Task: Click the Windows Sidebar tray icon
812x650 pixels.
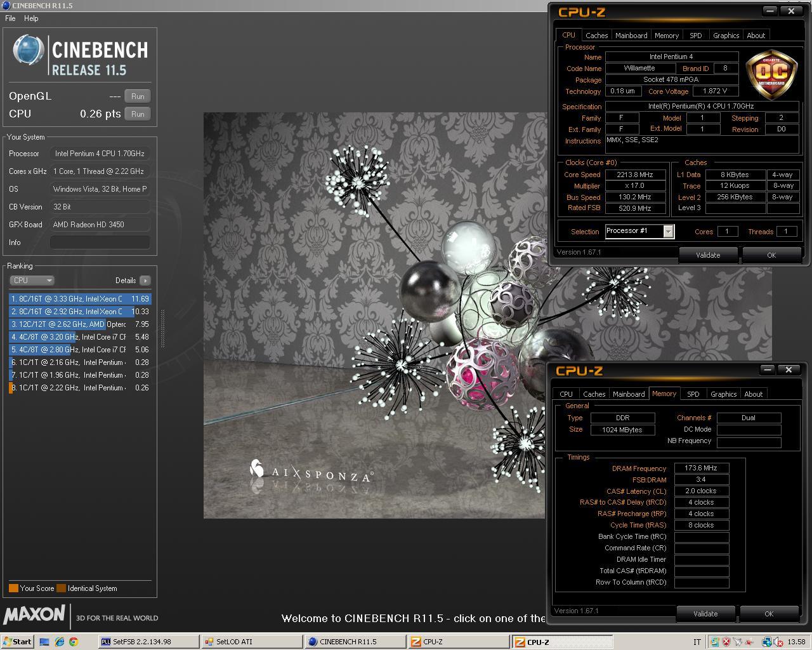Action: click(715, 642)
